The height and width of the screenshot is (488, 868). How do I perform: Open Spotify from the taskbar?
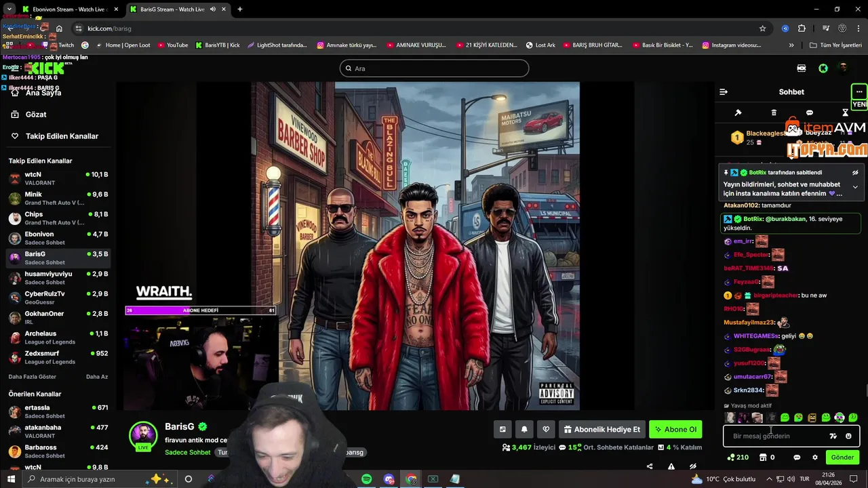367,479
